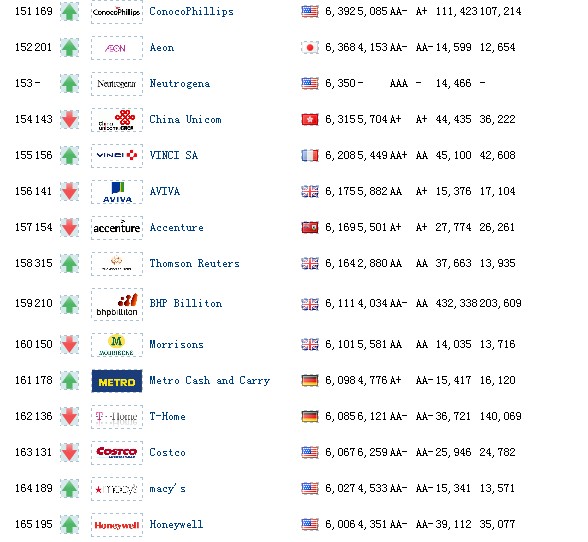Open the Aeon brand link
588x542 pixels.
click(x=162, y=48)
